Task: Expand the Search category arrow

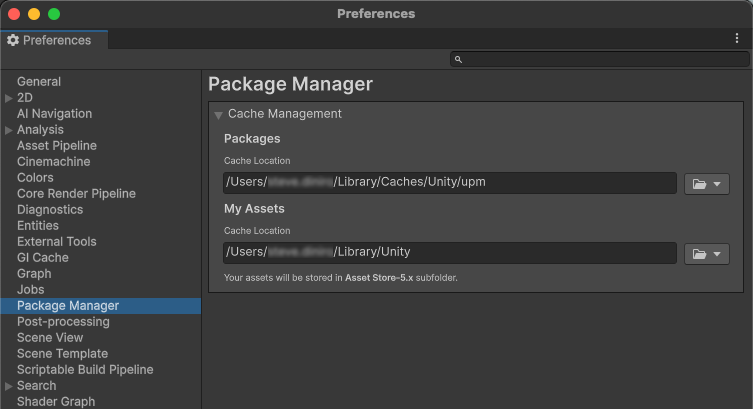Action: coord(9,386)
